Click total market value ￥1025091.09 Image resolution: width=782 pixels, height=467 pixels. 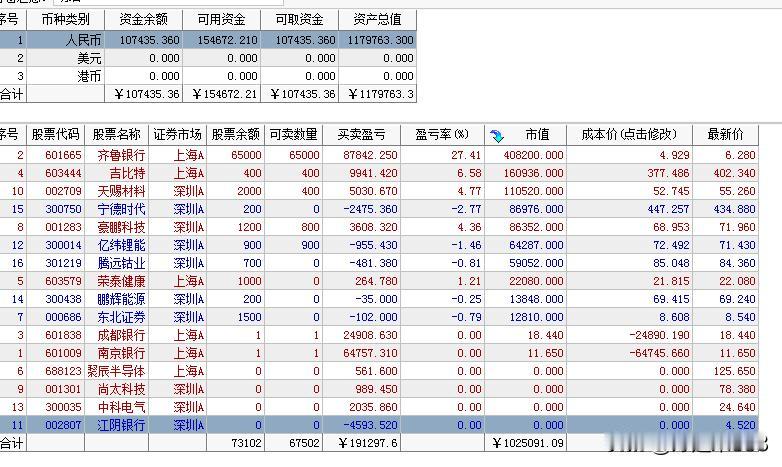(528, 443)
